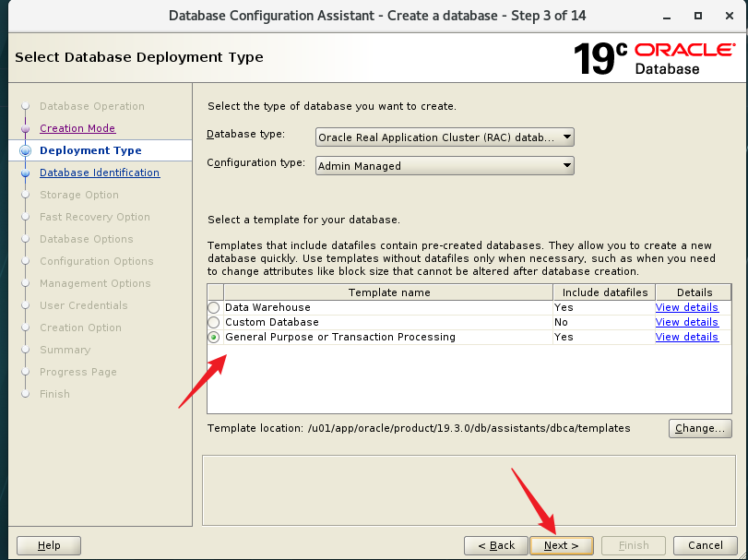748x560 pixels.
Task: Click the < Back button
Action: click(x=496, y=545)
